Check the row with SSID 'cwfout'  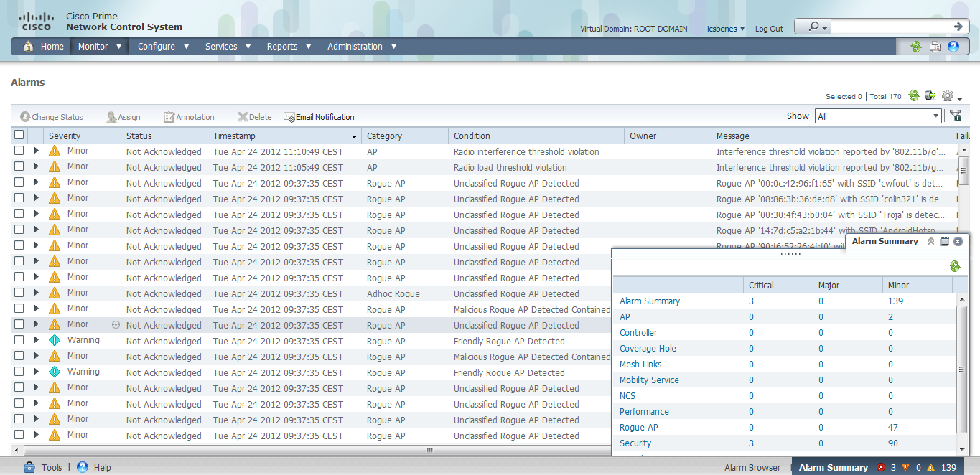click(19, 182)
